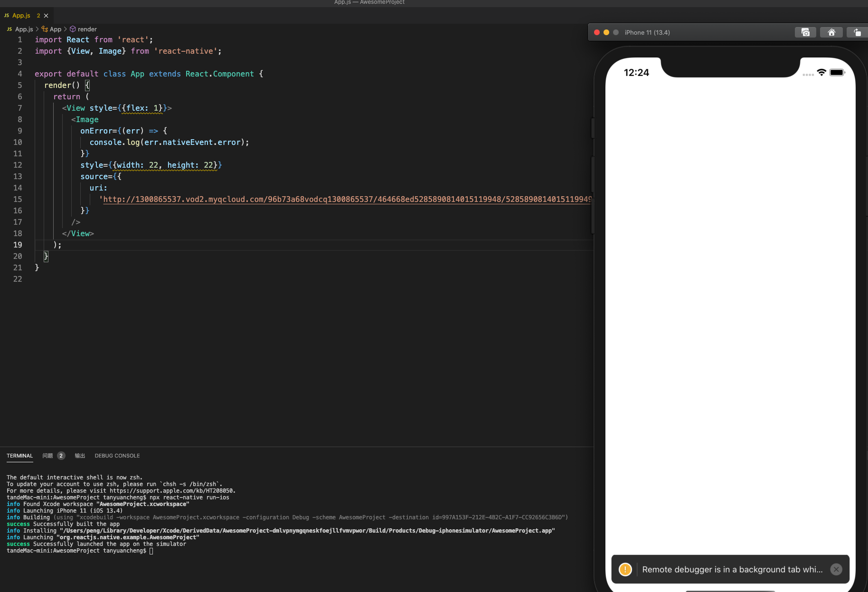Select the TERMINAL tab
The image size is (868, 592).
pyautogui.click(x=19, y=456)
